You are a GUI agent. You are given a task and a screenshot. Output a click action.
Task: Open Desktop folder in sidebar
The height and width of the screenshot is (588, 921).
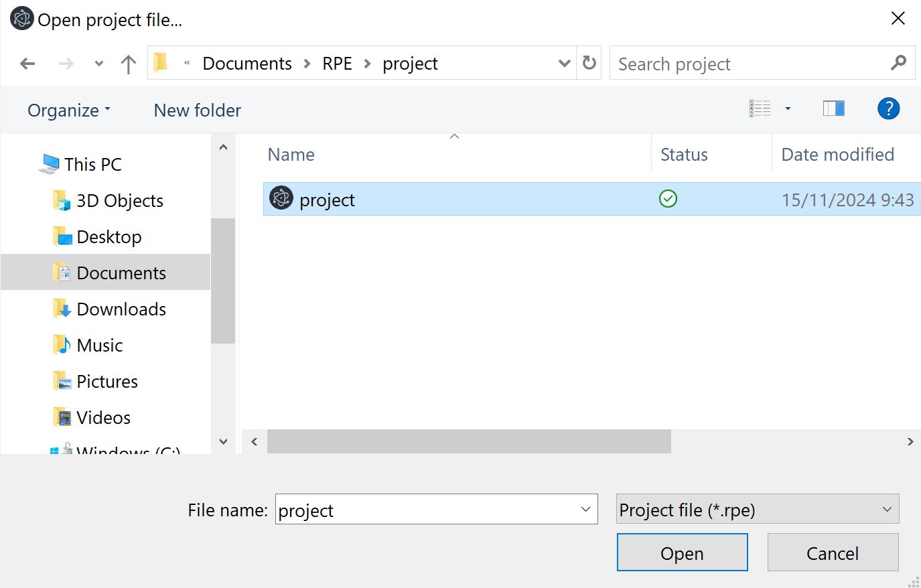pyautogui.click(x=109, y=236)
